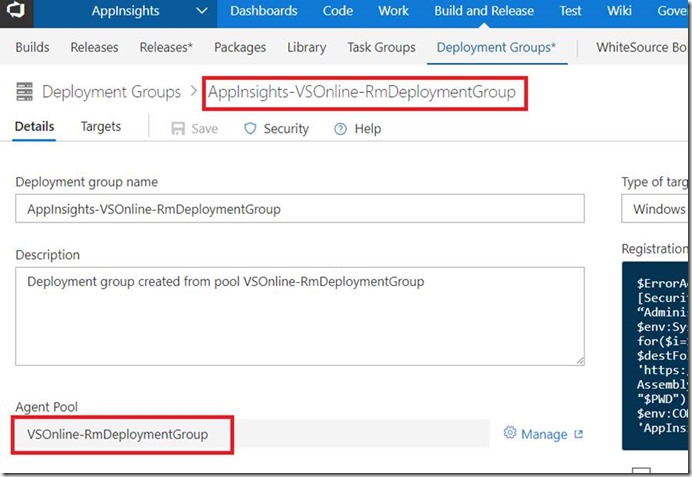Click the AppInsights-VSOnline-RmDeploymentGroup breadcrumb title
The image size is (692, 477).
click(362, 92)
